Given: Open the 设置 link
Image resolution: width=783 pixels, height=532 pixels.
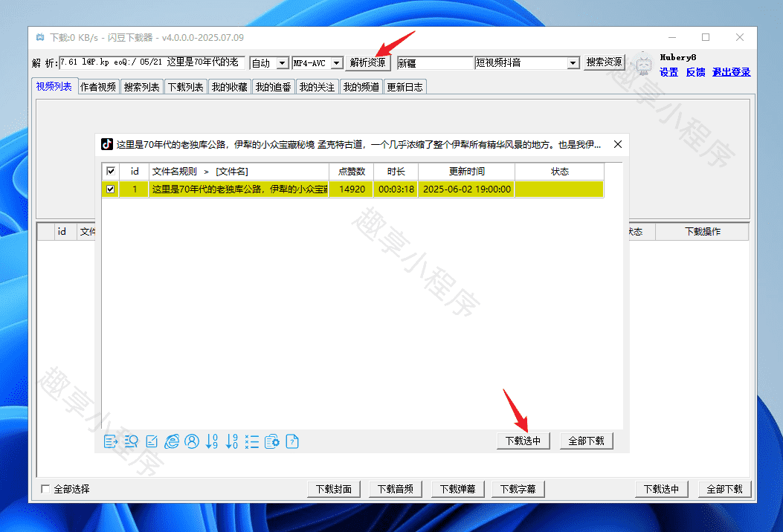Looking at the screenshot, I should coord(668,72).
